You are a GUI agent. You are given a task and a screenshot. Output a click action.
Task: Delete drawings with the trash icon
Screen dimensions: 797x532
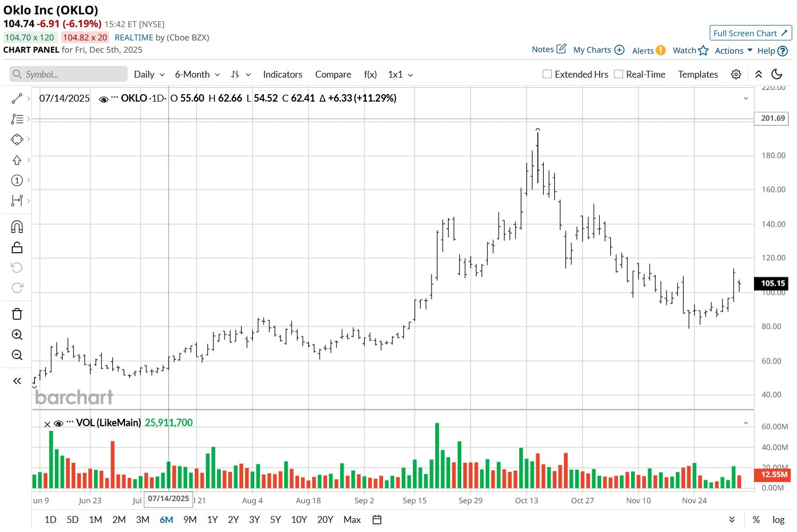17,314
